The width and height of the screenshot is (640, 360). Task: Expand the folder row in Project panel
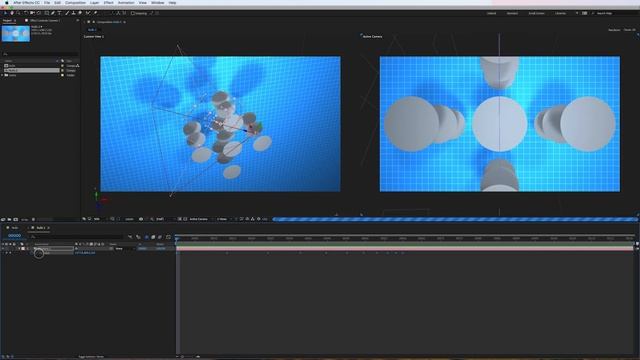3,75
